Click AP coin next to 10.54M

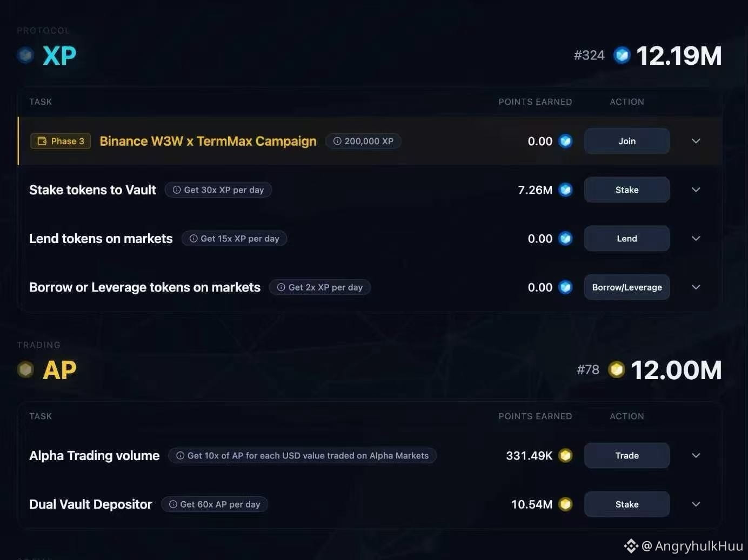tap(565, 504)
